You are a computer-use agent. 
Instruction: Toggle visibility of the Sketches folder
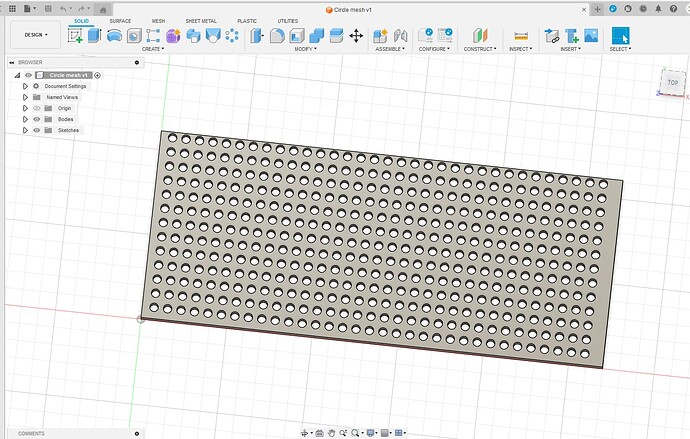coord(37,130)
